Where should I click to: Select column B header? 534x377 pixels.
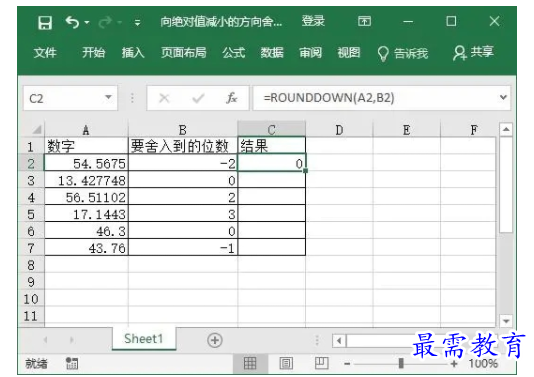point(183,130)
